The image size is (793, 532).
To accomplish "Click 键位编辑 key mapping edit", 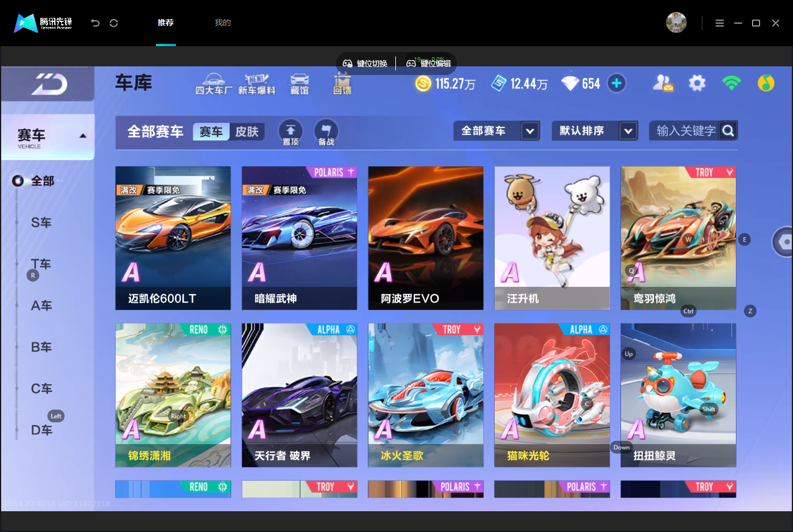I will 429,63.
